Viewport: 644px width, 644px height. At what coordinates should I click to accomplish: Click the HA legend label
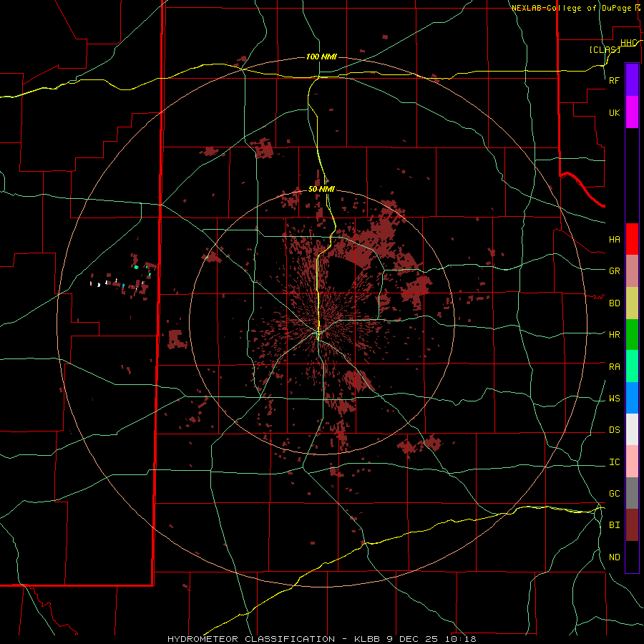(615, 240)
